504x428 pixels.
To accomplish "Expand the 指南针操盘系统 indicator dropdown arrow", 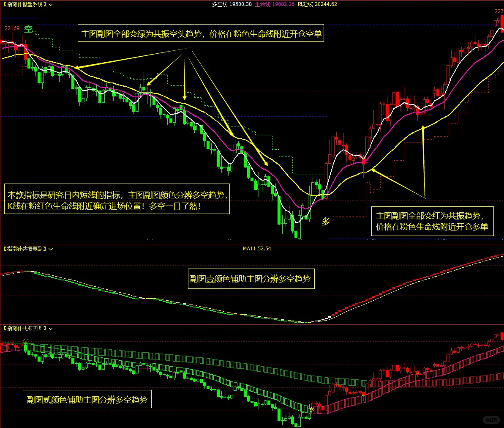I will pyautogui.click(x=51, y=5).
